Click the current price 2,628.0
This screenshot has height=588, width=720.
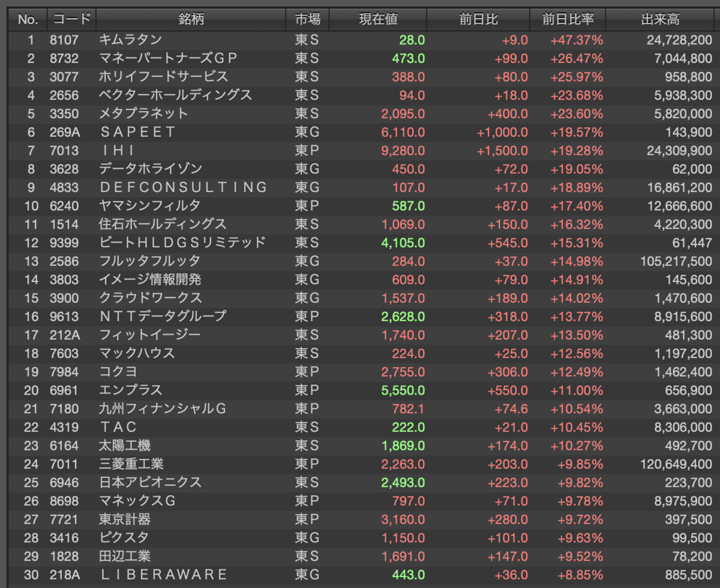pos(402,316)
